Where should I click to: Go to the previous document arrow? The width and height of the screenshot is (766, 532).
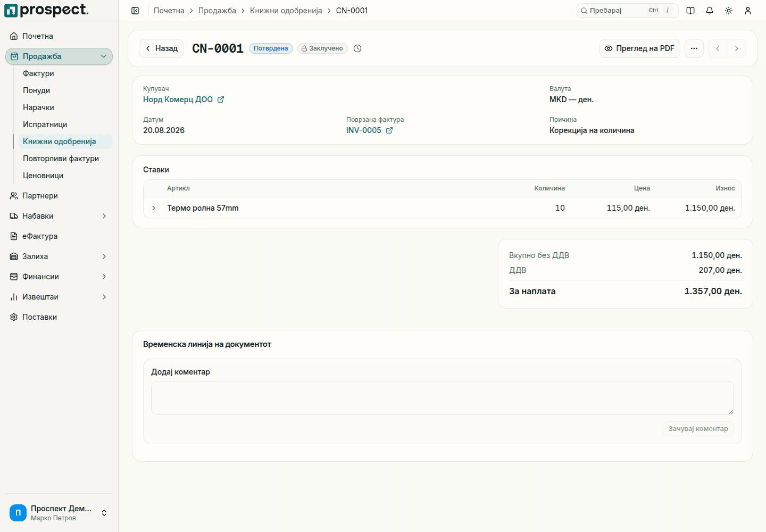(718, 48)
